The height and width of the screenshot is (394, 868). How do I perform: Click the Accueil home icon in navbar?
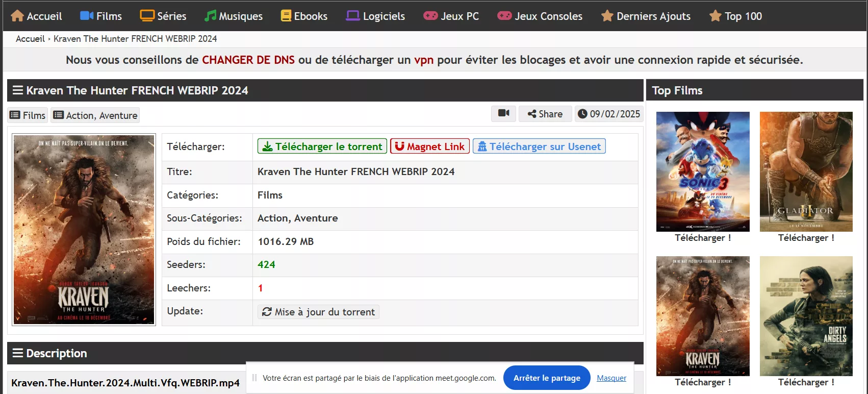(17, 16)
